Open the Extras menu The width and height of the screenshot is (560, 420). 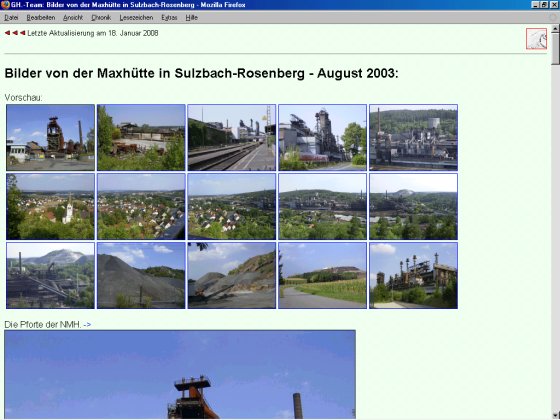click(169, 18)
